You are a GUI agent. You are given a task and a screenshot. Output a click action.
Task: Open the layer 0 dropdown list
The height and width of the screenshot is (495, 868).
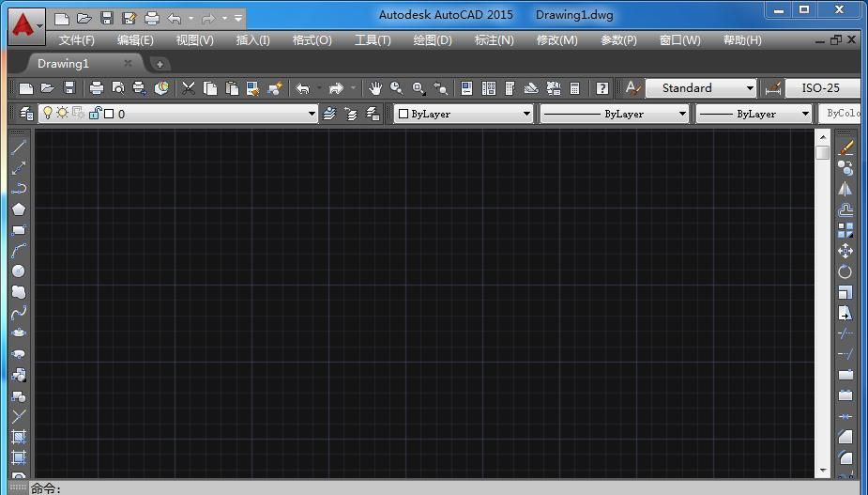click(x=312, y=115)
